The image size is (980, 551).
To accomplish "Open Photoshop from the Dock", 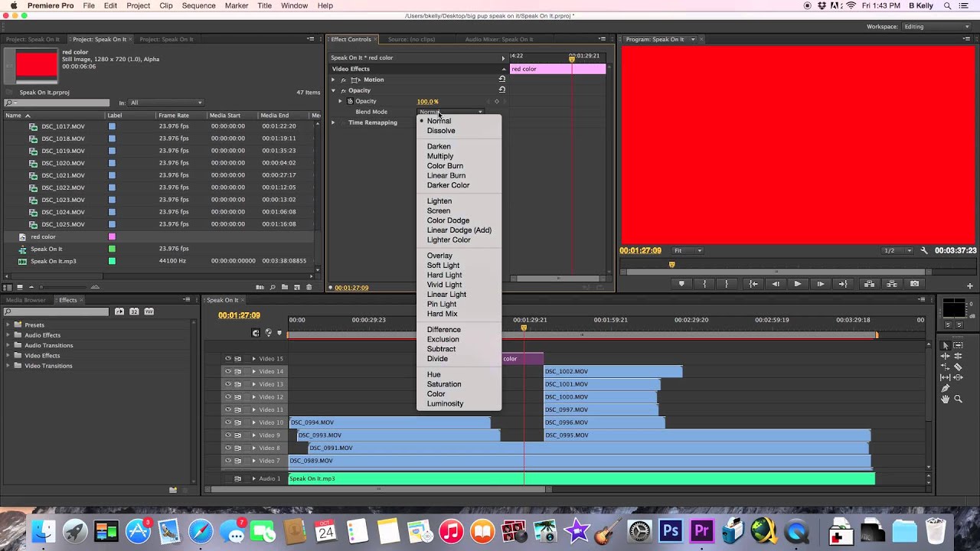I will point(671,530).
